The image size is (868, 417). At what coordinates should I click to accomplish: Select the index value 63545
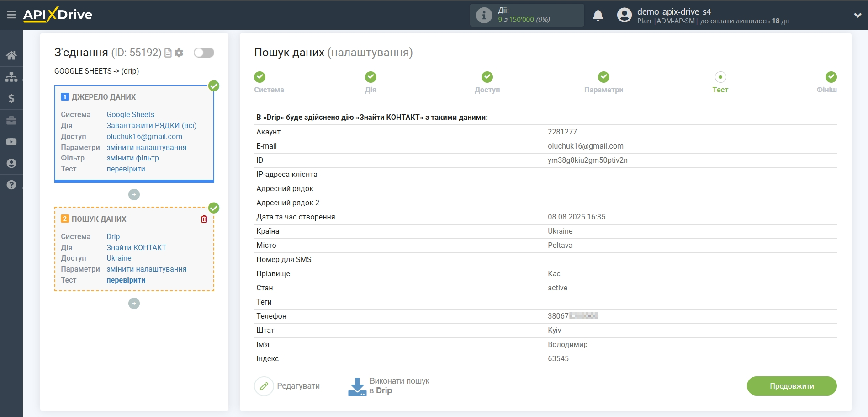coord(558,358)
